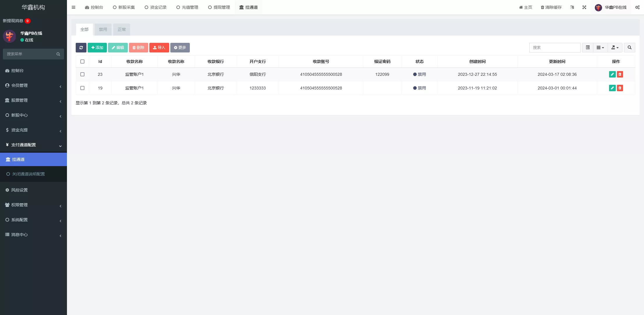Click the table 搜索 input field
The image size is (644, 315).
tap(554, 47)
